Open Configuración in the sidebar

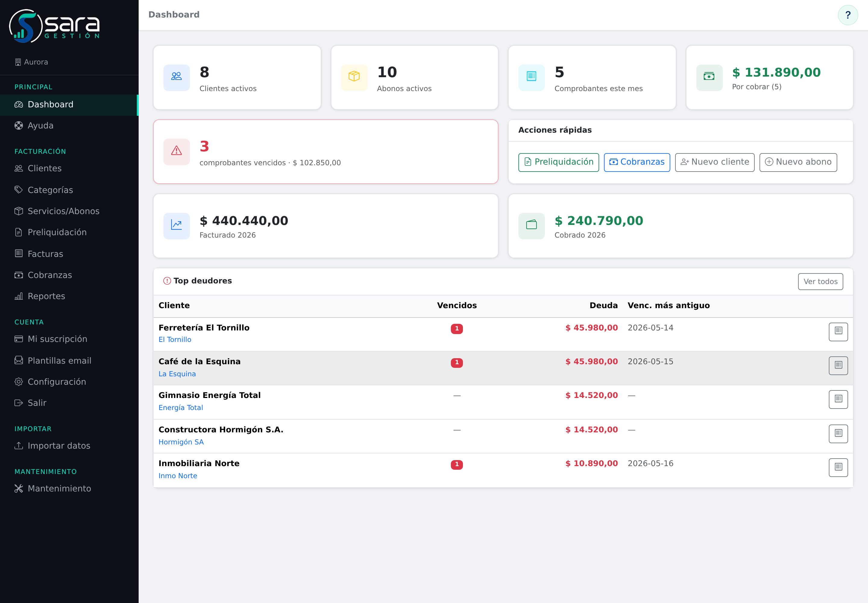point(69,382)
